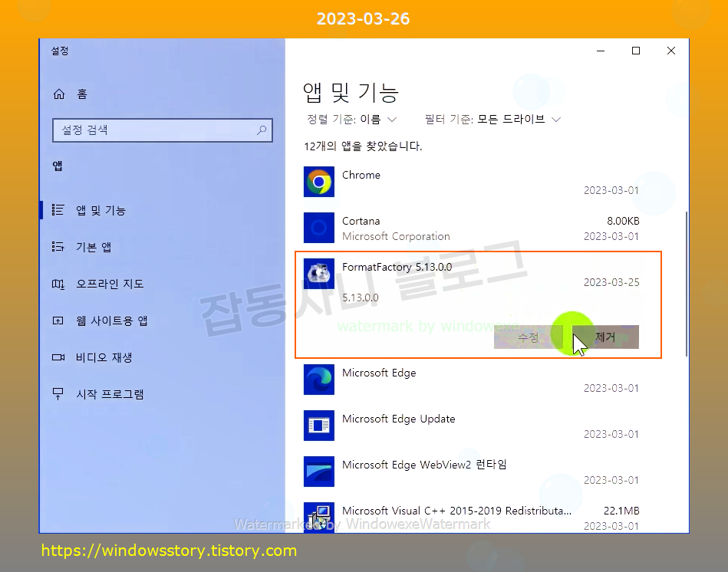This screenshot has height=572, width=728.
Task: Open 오프라인 지도 settings
Action: tap(110, 284)
